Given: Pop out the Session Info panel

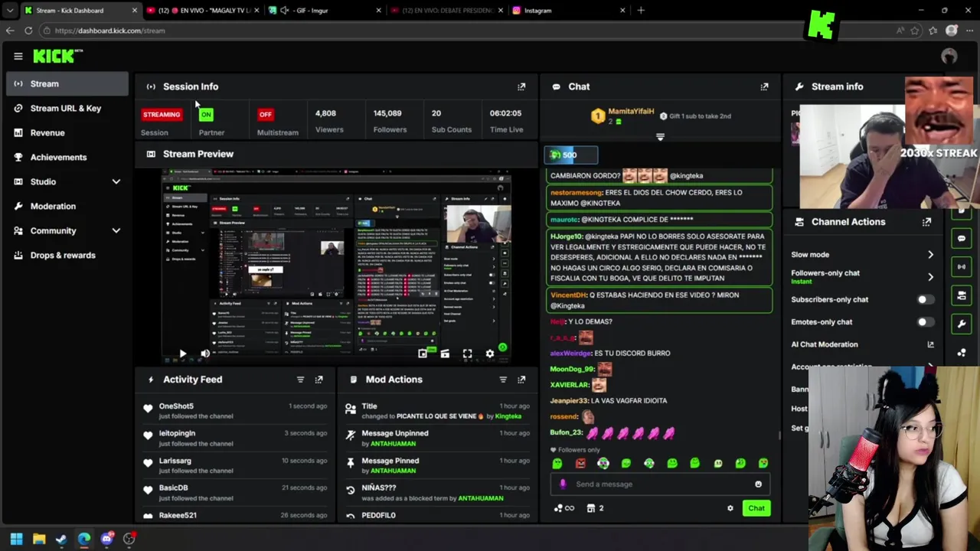Looking at the screenshot, I should click(521, 86).
